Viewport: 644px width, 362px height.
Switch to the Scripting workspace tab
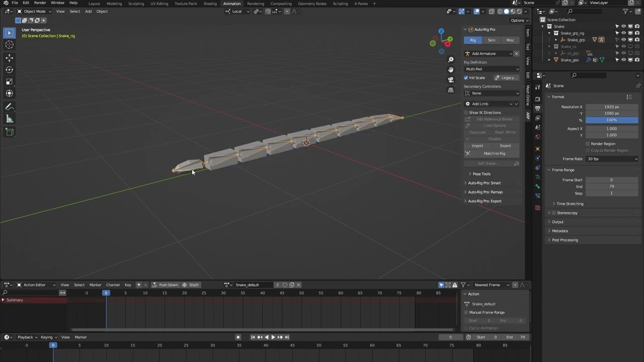[340, 4]
